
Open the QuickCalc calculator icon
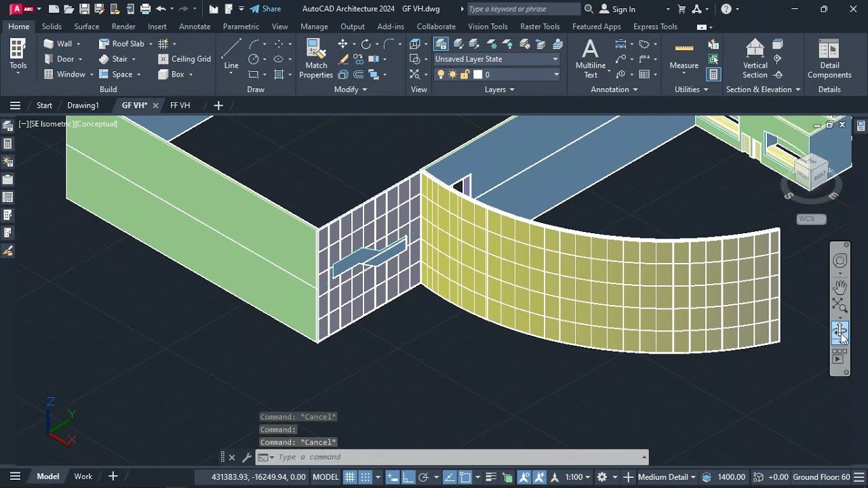coord(713,75)
